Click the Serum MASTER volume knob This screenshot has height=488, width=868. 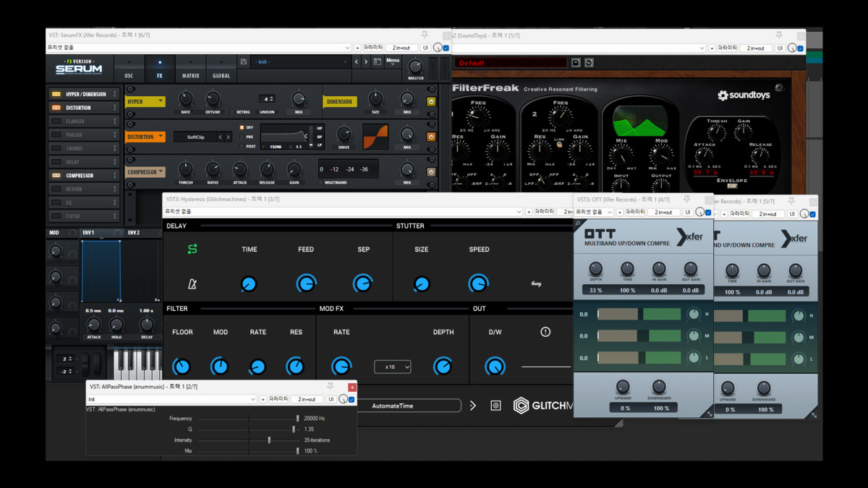415,66
